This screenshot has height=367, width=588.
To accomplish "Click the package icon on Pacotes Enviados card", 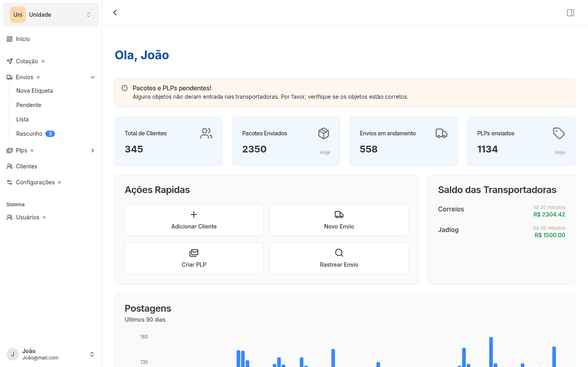I will pyautogui.click(x=324, y=133).
